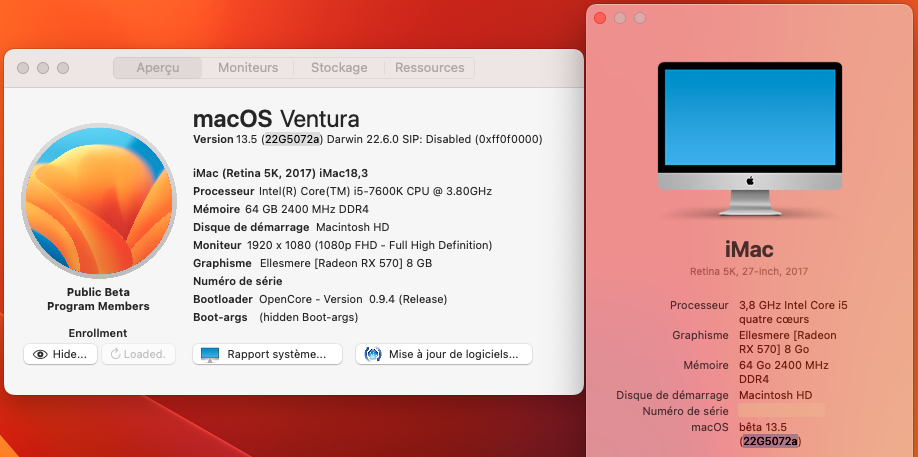Select highlighted 22G5072a in iMac window
Image resolution: width=918 pixels, height=457 pixels.
(x=770, y=441)
